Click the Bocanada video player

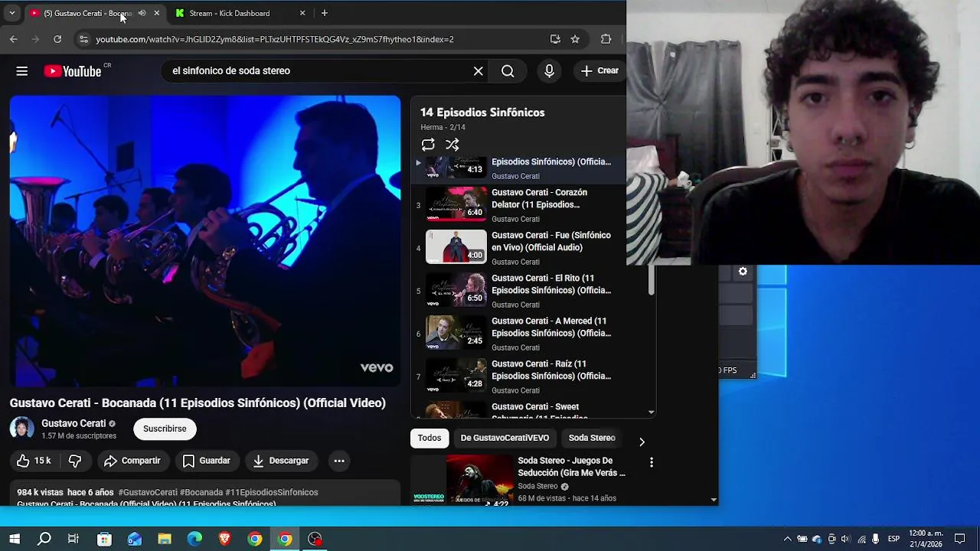pos(205,241)
